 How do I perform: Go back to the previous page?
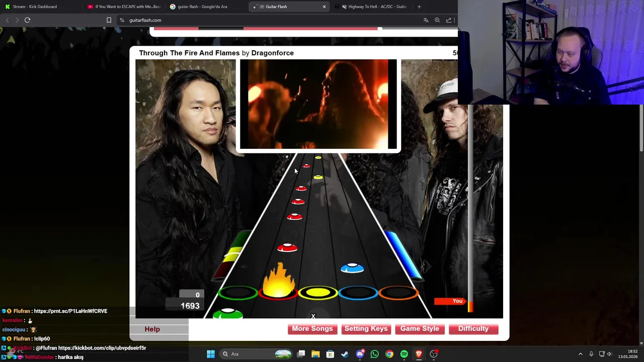(7, 20)
